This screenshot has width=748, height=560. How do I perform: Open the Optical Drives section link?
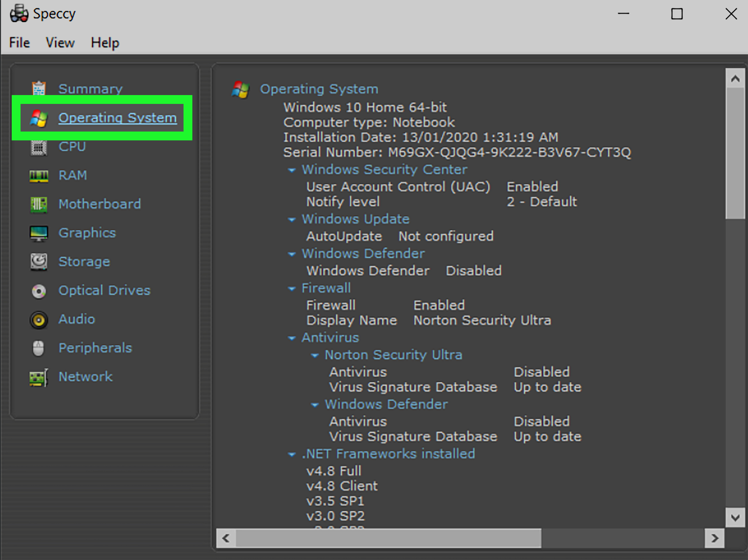(x=105, y=291)
